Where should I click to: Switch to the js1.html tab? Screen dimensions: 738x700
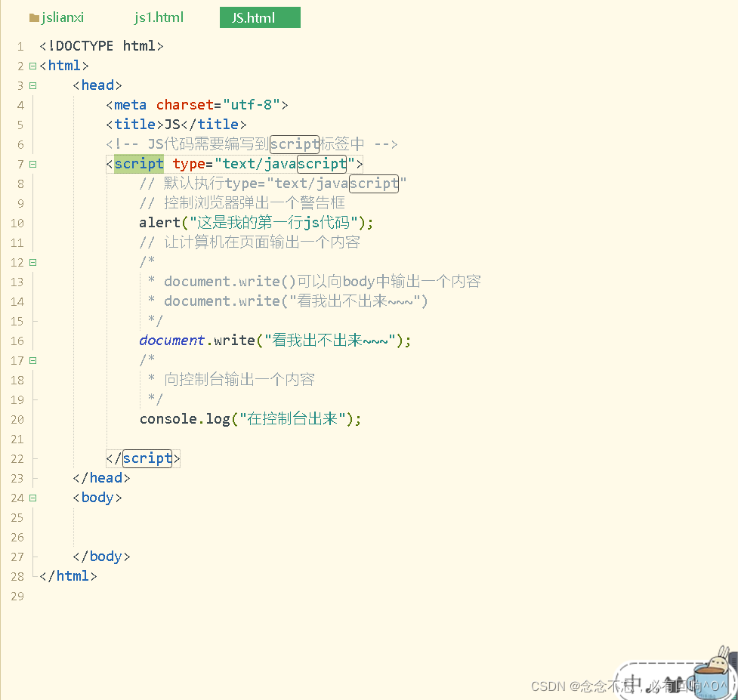point(158,17)
